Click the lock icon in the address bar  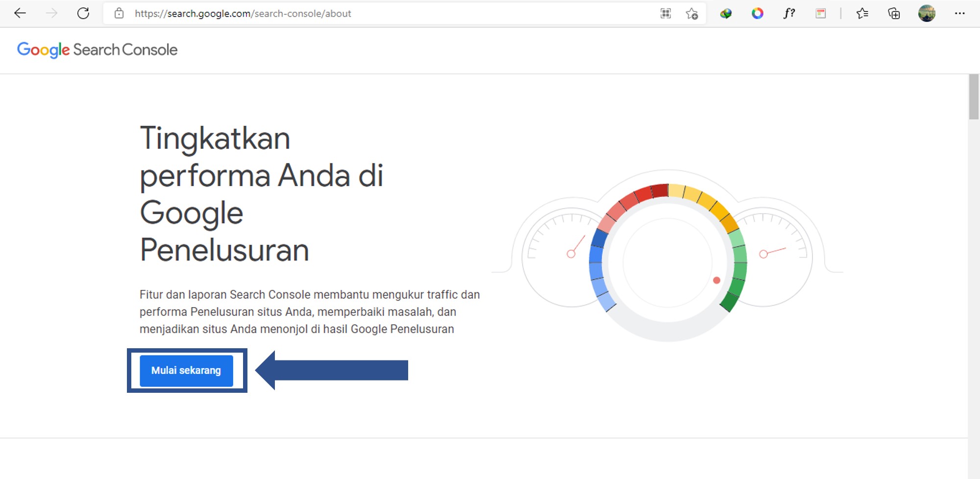pyautogui.click(x=119, y=13)
